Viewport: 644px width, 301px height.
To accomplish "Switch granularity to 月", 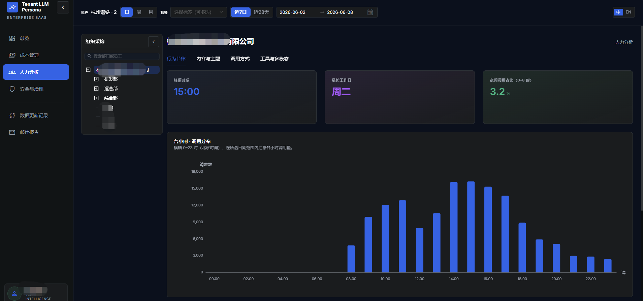I will click(151, 12).
